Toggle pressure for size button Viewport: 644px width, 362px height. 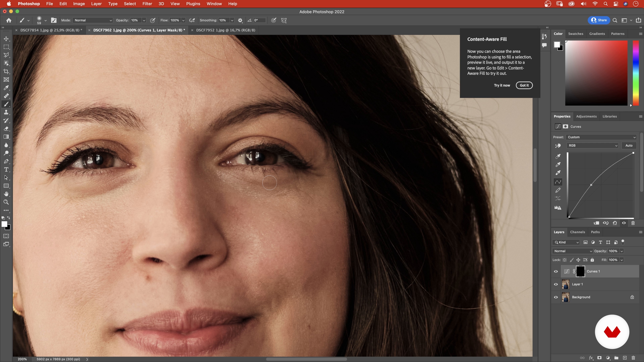coord(274,20)
